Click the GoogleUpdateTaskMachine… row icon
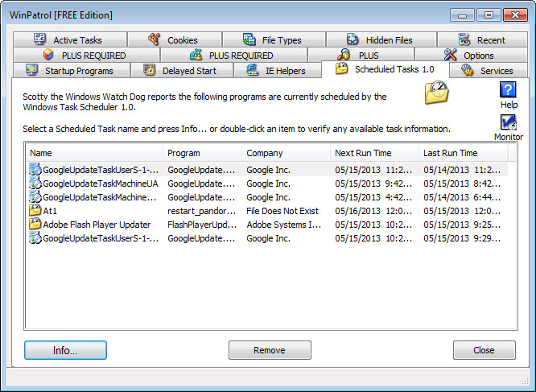The height and width of the screenshot is (392, 536). coord(35,197)
